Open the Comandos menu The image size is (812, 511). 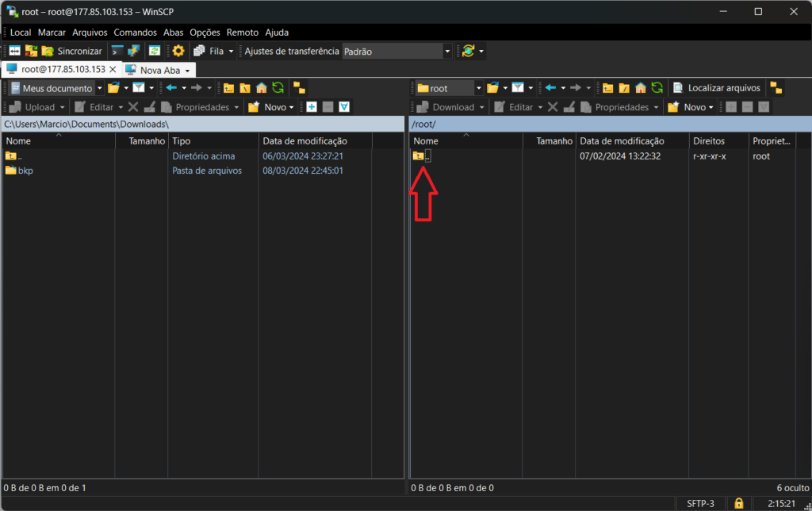135,32
